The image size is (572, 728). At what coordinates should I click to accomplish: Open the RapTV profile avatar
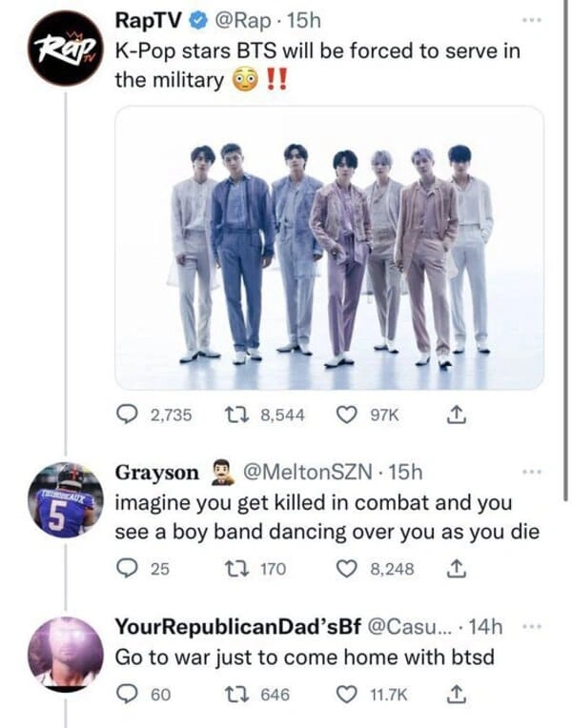pos(58,49)
